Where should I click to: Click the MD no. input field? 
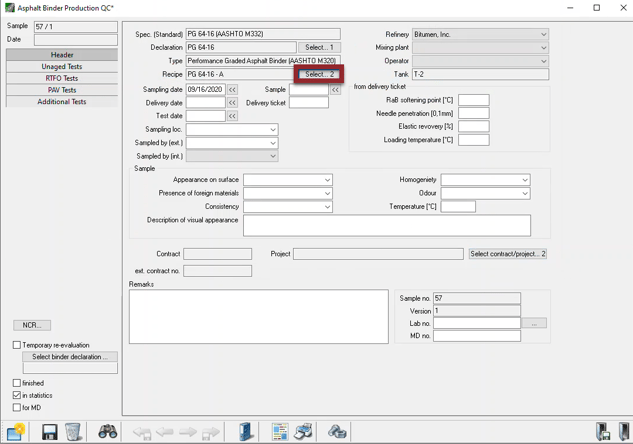coord(477,336)
